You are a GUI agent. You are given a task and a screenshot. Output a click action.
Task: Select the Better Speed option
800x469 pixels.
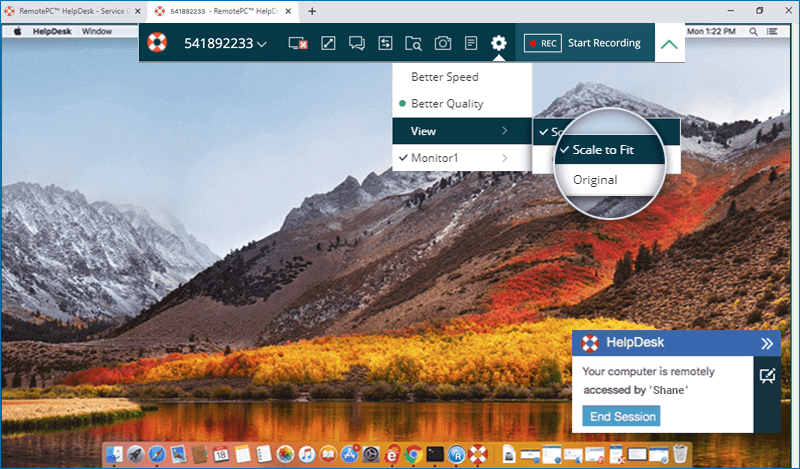click(x=444, y=77)
